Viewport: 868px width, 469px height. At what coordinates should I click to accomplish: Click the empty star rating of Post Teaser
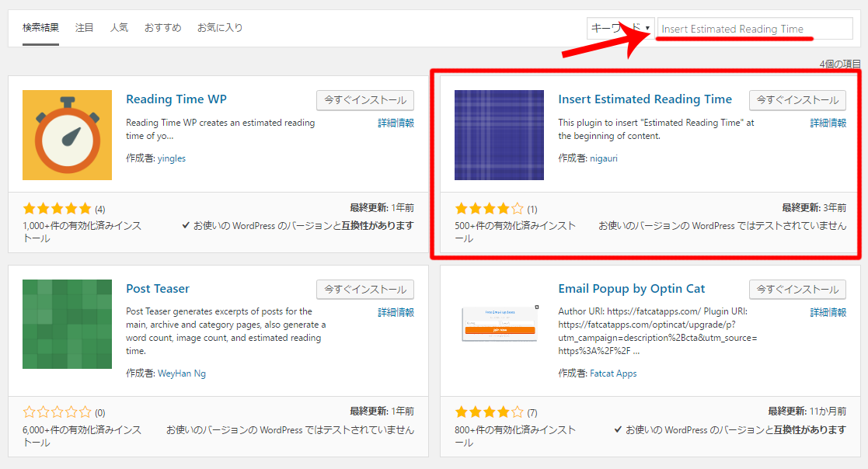57,412
